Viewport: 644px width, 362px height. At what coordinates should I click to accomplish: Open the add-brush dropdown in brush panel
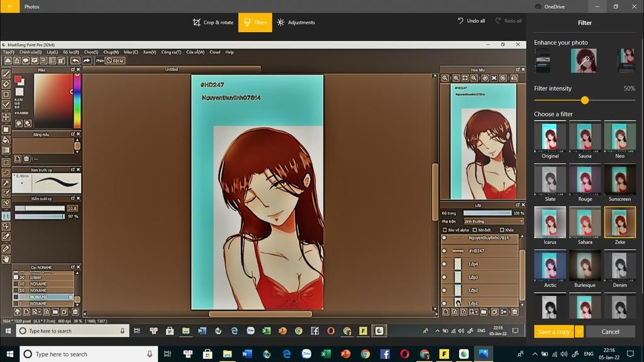(36, 312)
